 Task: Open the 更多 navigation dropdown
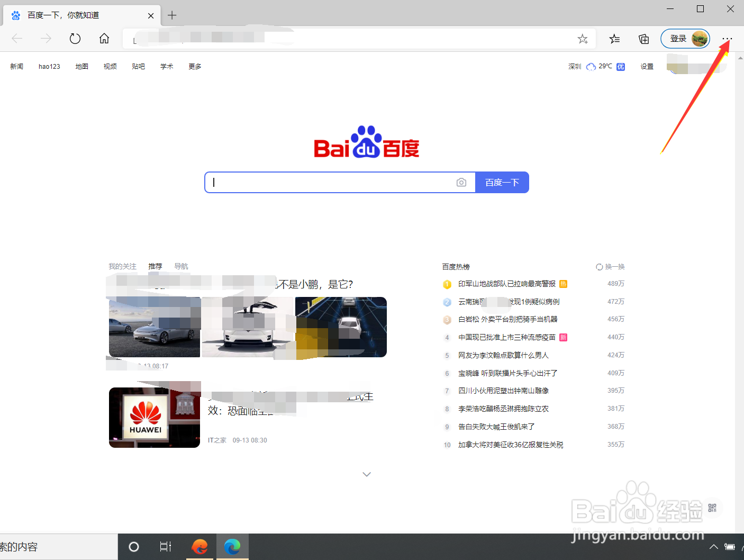(x=194, y=66)
